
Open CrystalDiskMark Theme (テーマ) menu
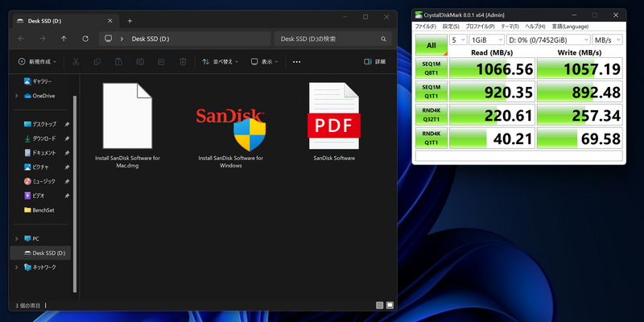510,27
